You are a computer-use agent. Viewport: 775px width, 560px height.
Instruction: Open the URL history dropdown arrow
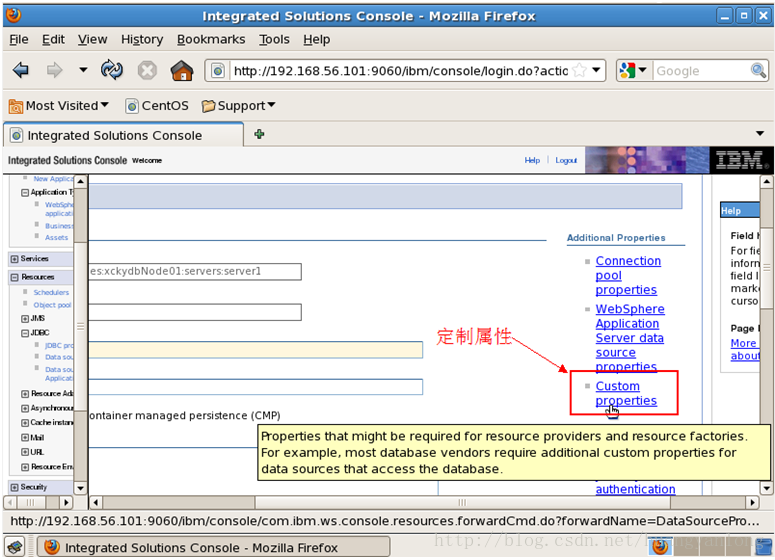point(597,70)
